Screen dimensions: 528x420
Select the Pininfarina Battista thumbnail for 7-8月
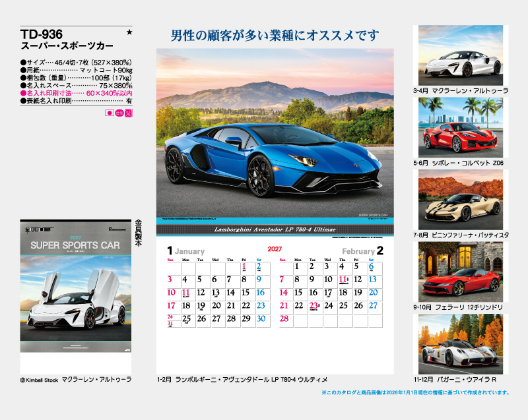point(461,200)
